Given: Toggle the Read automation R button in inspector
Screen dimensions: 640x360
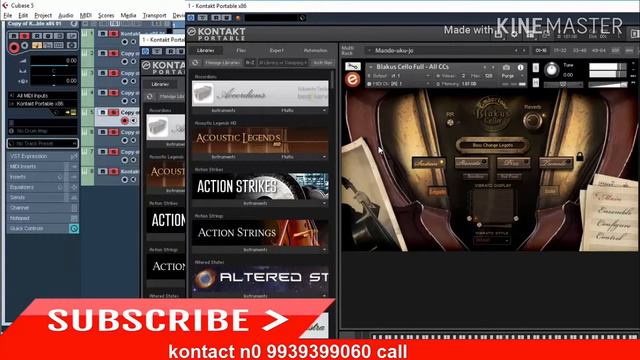Looking at the screenshot, I should pos(37,36).
